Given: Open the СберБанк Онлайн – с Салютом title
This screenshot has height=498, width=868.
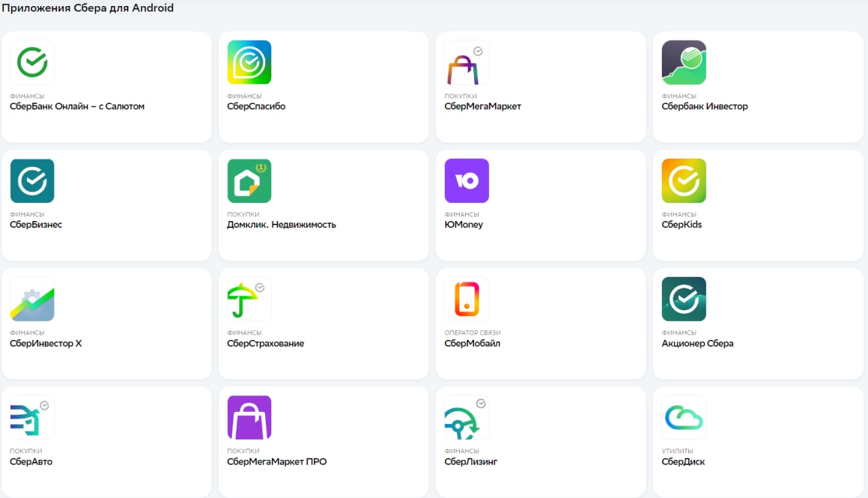Looking at the screenshot, I should [x=77, y=107].
